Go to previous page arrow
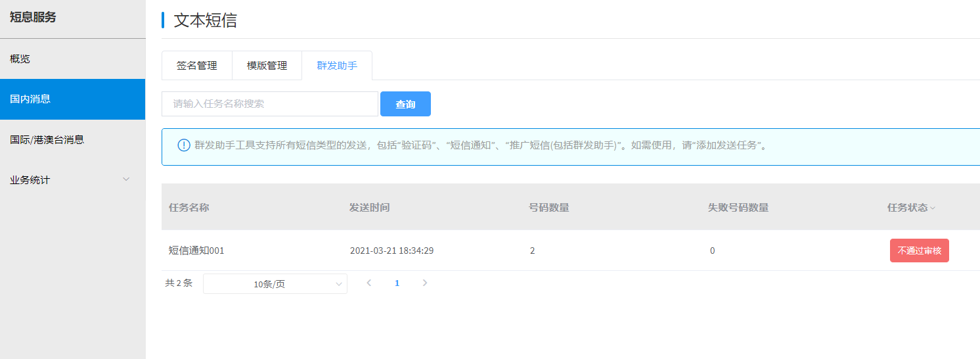This screenshot has width=980, height=359. point(369,283)
